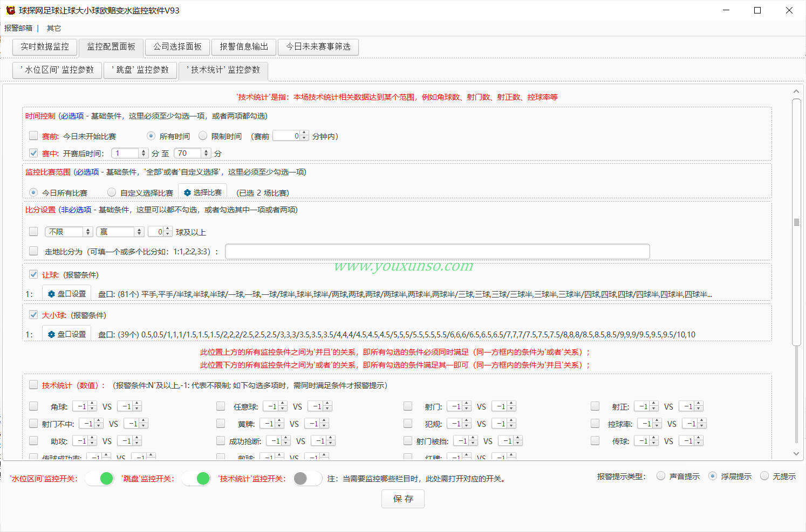Tick the 射门不中 statistic checkbox
The image size is (806, 532).
coord(33,424)
